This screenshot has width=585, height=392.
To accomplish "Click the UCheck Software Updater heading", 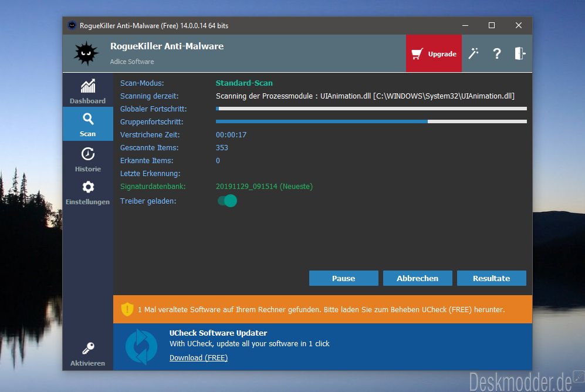I will tap(218, 333).
